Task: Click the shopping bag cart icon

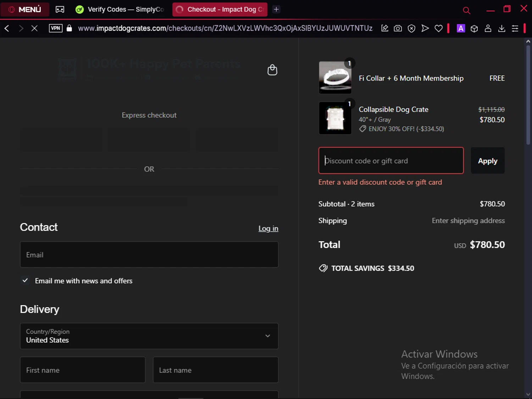Action: (272, 70)
